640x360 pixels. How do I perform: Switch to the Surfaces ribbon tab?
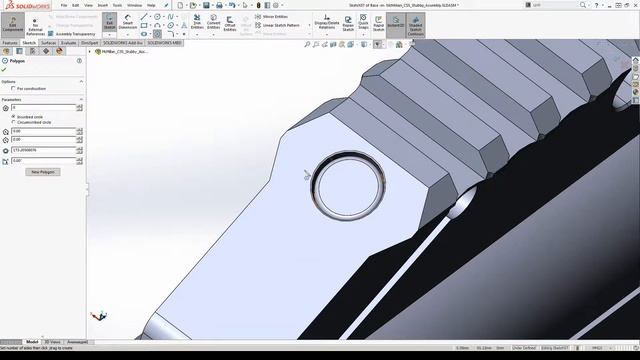49,43
